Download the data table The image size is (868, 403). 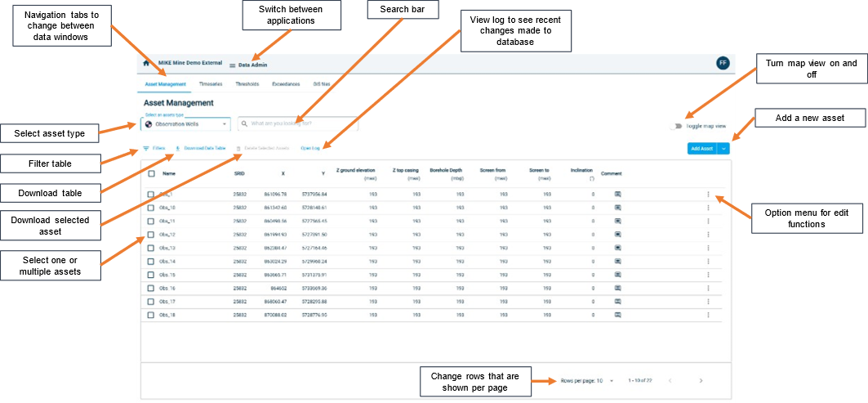(200, 149)
